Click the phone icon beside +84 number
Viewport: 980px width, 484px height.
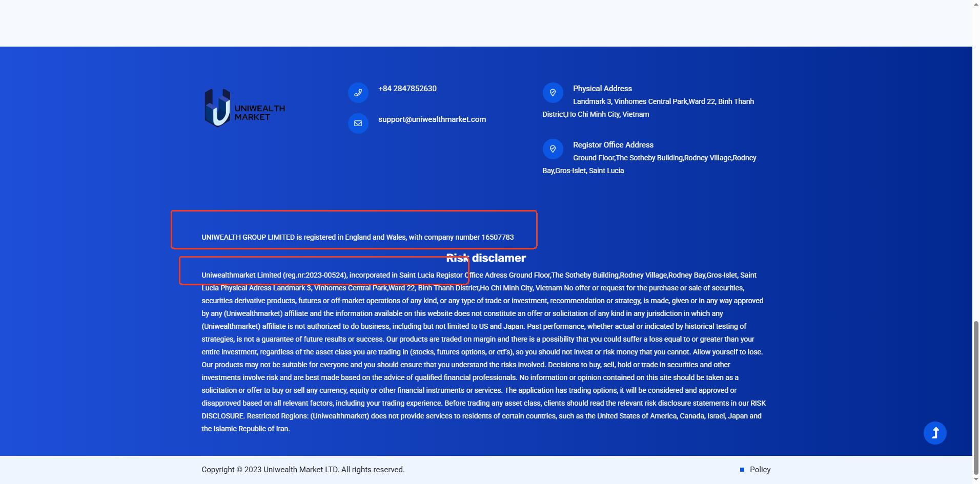pos(358,93)
